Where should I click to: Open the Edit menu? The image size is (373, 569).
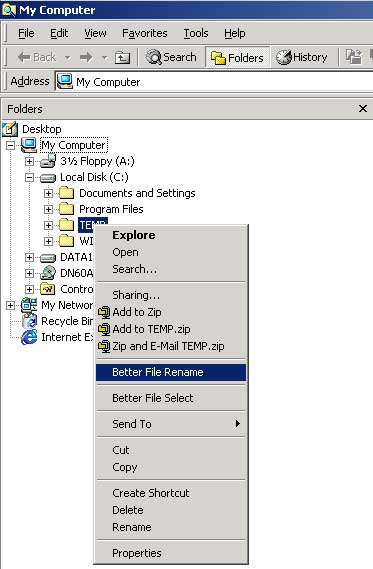tap(59, 33)
